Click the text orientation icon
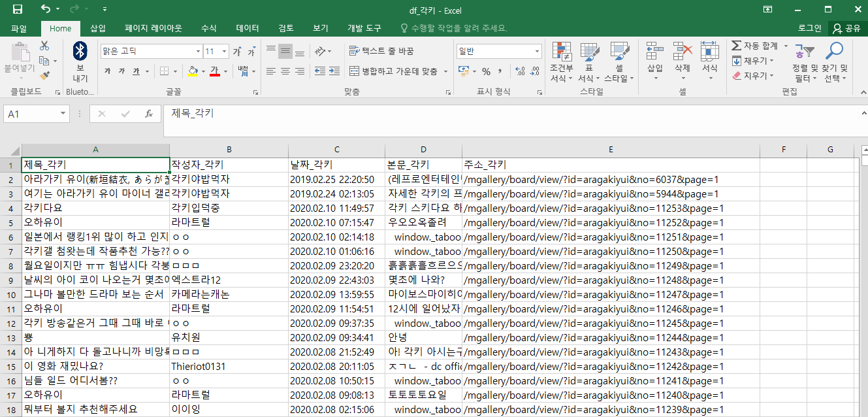This screenshot has width=868, height=417. (x=319, y=51)
